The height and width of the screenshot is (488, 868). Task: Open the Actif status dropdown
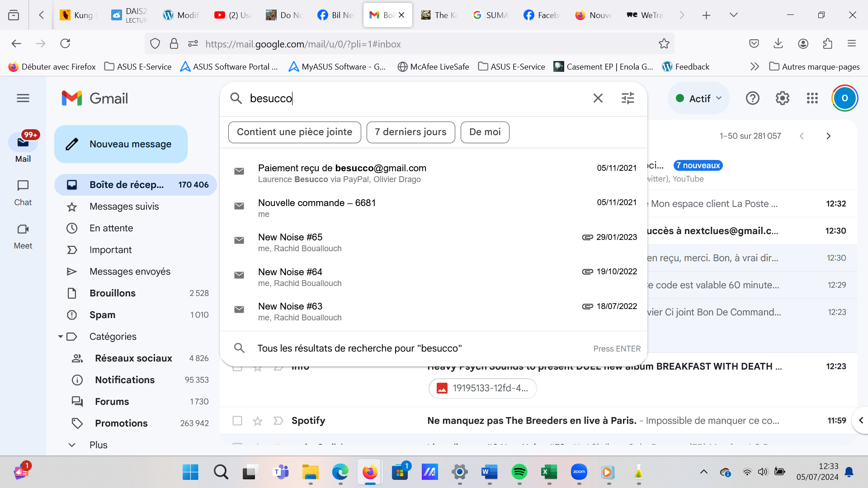(x=698, y=98)
